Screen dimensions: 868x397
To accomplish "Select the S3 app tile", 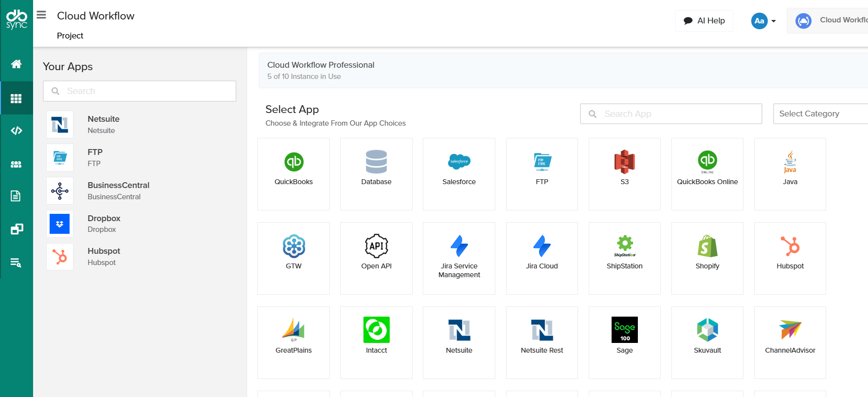I will pos(625,174).
